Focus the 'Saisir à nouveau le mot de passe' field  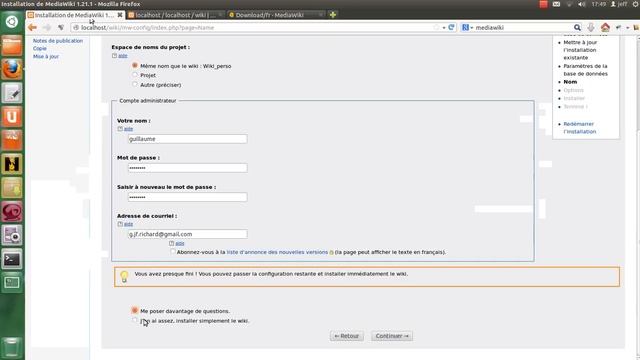[x=187, y=197]
